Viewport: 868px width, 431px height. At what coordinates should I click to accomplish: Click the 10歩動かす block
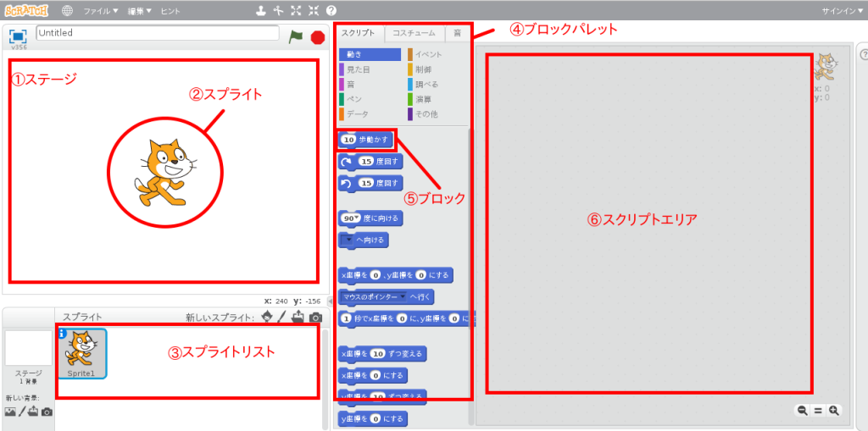pyautogui.click(x=365, y=140)
